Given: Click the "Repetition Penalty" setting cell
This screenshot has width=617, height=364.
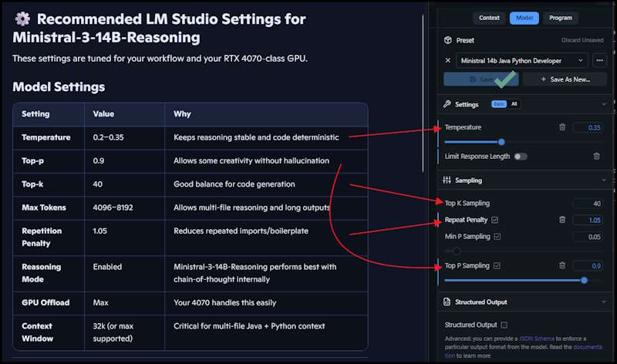Looking at the screenshot, I should point(49,238).
